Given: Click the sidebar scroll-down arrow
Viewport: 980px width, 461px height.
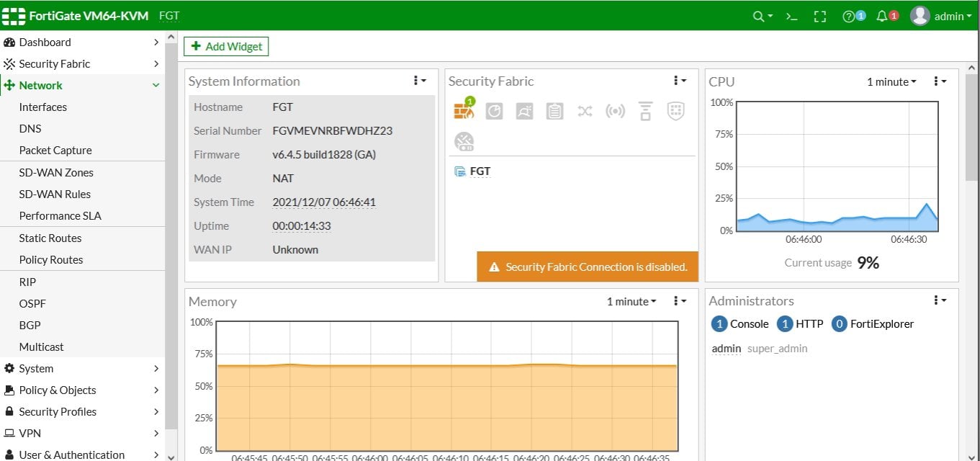Looking at the screenshot, I should [171, 456].
